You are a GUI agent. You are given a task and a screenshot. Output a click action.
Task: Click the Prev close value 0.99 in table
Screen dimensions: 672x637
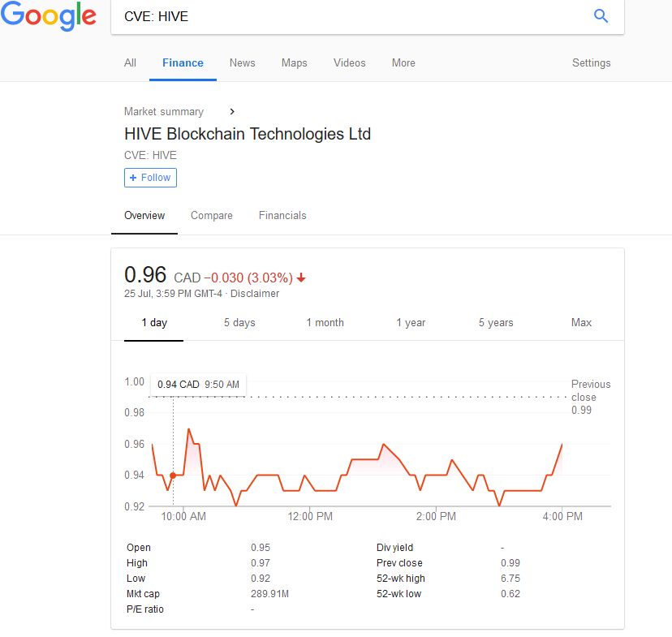click(x=510, y=563)
